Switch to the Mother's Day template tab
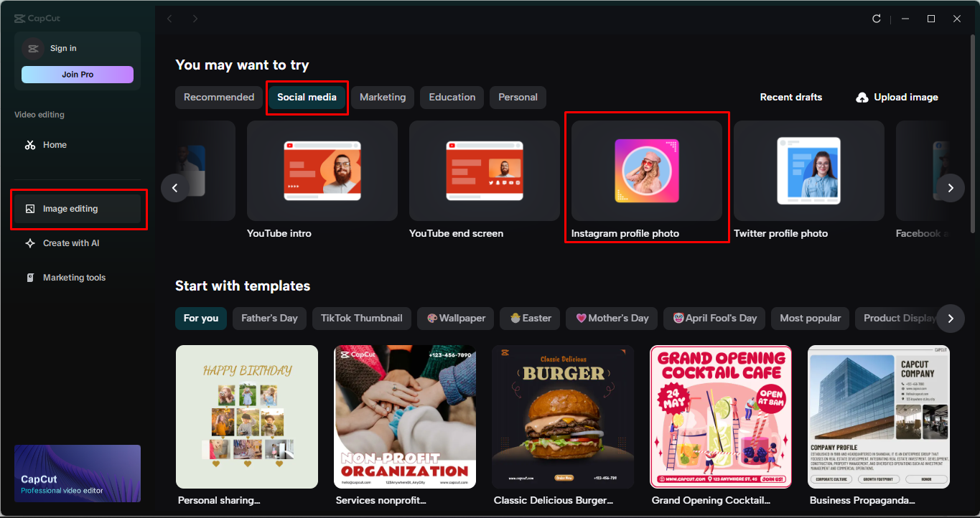This screenshot has width=980, height=518. (611, 318)
